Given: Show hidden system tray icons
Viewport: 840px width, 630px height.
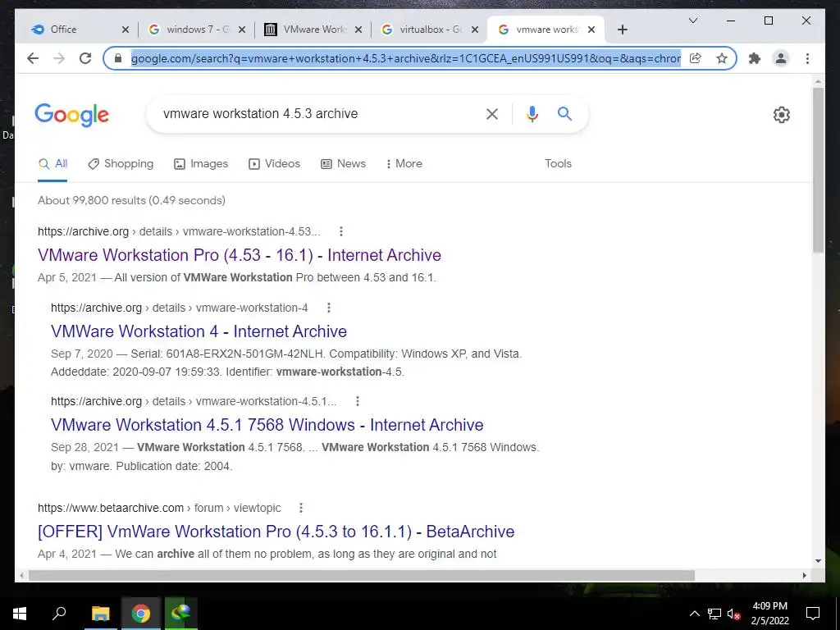Looking at the screenshot, I should click(x=694, y=614).
